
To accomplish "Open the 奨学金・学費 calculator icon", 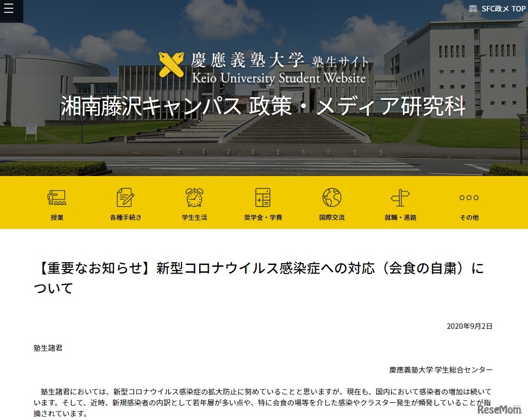I will [263, 197].
